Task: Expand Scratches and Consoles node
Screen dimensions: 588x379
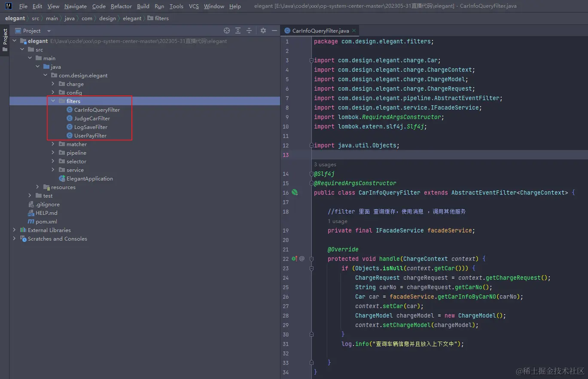Action: [x=14, y=238]
